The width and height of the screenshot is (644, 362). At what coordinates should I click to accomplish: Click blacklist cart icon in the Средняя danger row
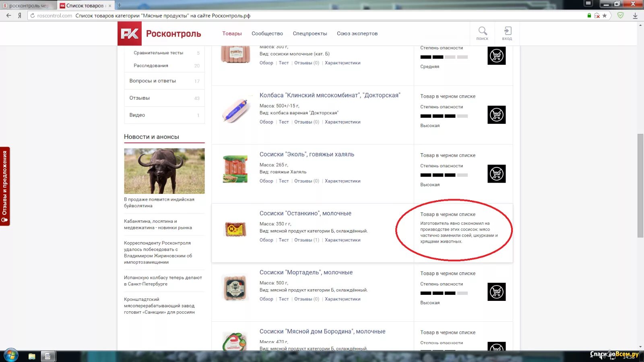pos(496,56)
